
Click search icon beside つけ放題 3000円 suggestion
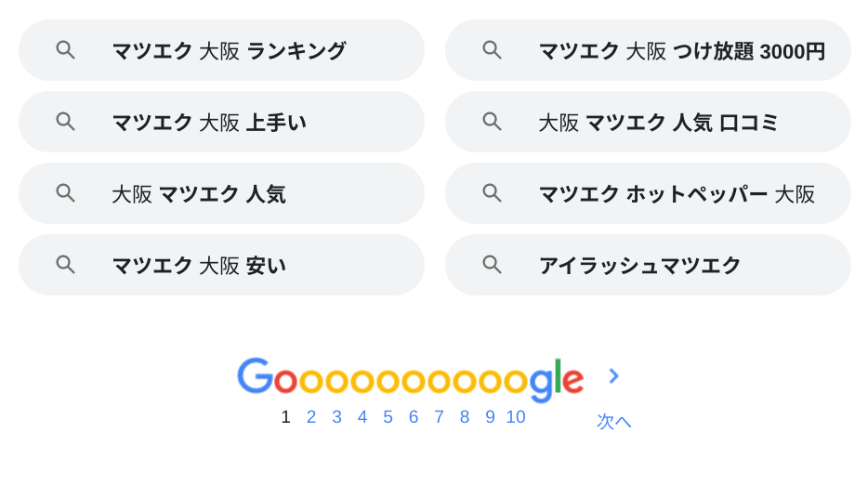(x=492, y=50)
